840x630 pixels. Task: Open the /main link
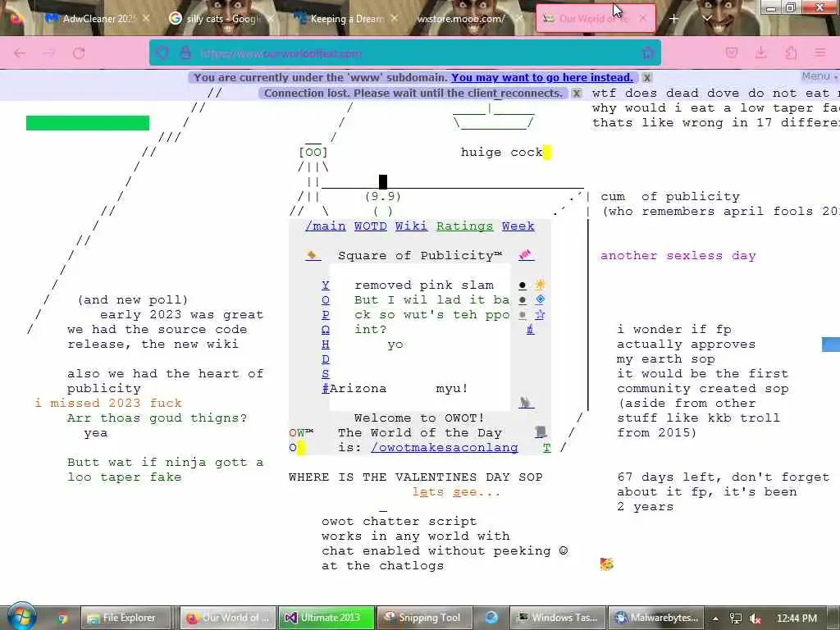click(x=325, y=226)
